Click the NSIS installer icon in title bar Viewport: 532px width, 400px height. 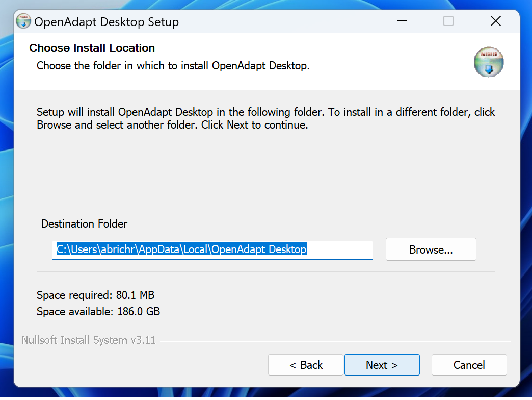[23, 21]
